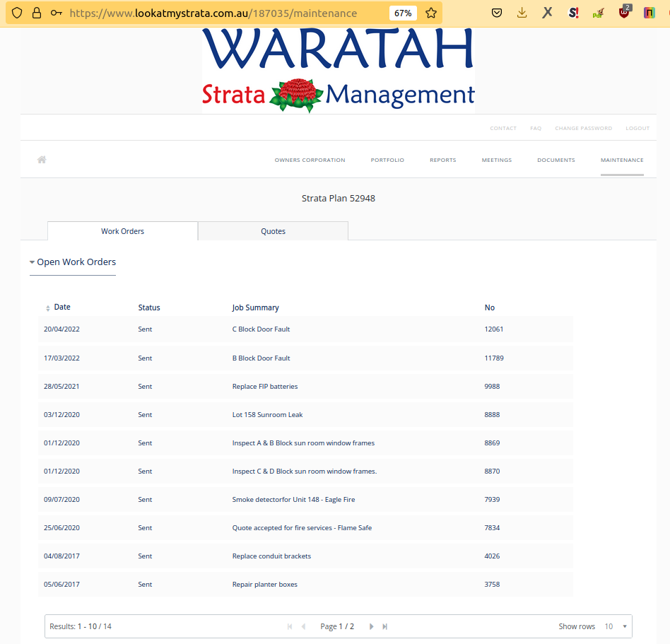670x644 pixels.
Task: Click work order number 12061
Action: 493,329
